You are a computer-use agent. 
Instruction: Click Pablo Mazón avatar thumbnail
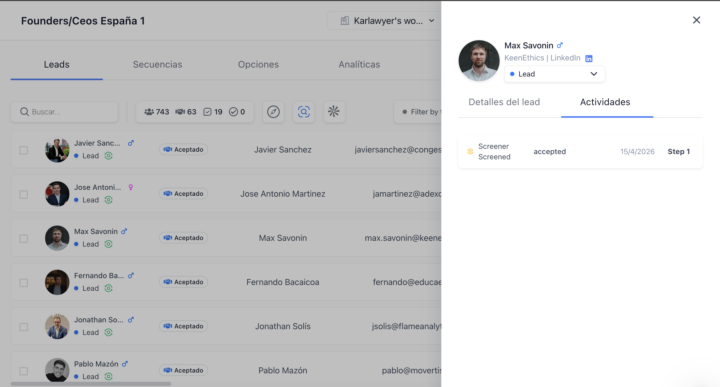[57, 370]
